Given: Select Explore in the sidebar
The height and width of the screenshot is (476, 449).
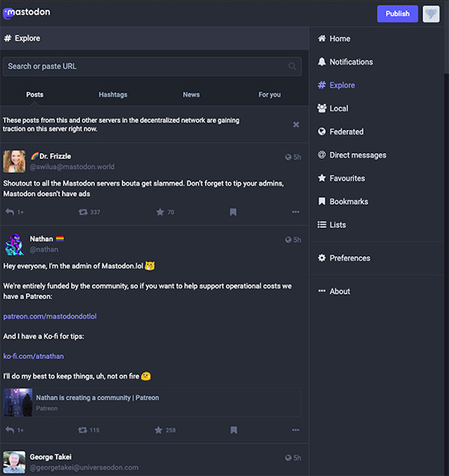Looking at the screenshot, I should point(336,85).
